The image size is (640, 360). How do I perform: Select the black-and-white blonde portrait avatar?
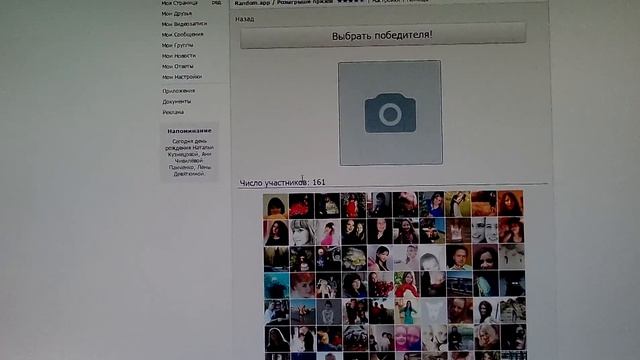point(302,232)
